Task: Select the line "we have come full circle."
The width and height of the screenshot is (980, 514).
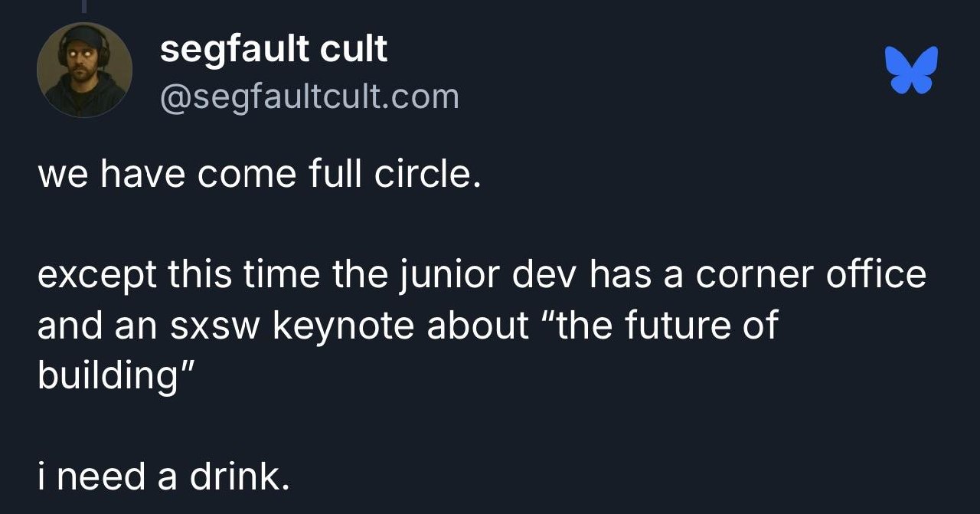Action: pos(260,175)
